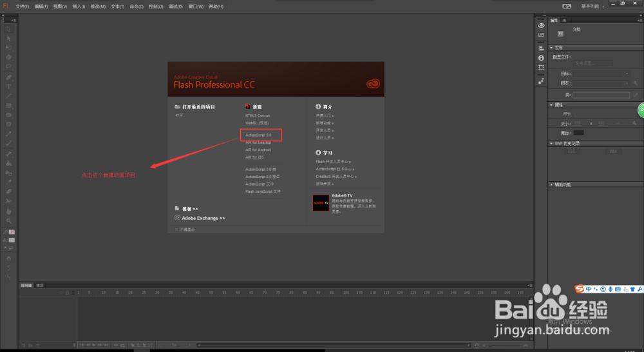This screenshot has height=352, width=644.
Task: Select the Brush tool
Action: [x=8, y=144]
